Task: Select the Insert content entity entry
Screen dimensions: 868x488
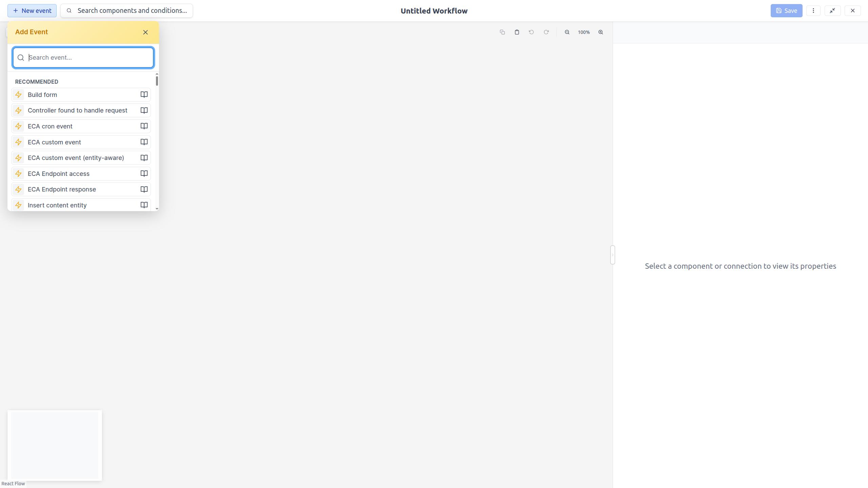Action: point(57,205)
